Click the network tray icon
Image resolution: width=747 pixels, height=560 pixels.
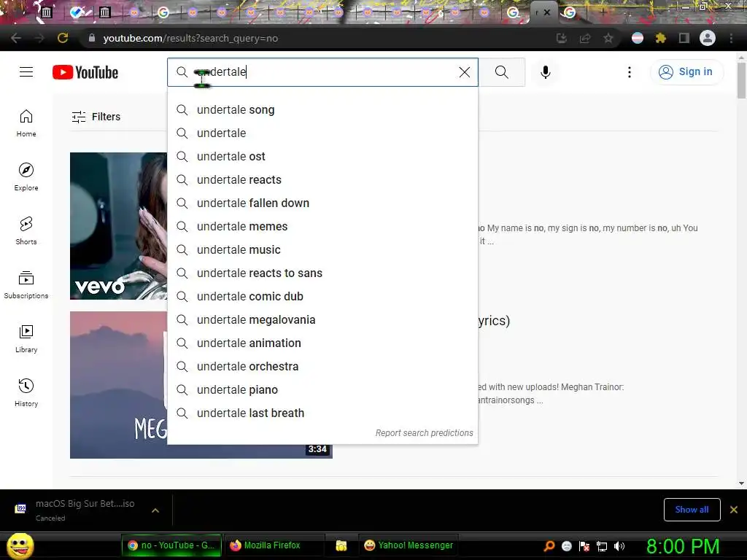click(602, 546)
